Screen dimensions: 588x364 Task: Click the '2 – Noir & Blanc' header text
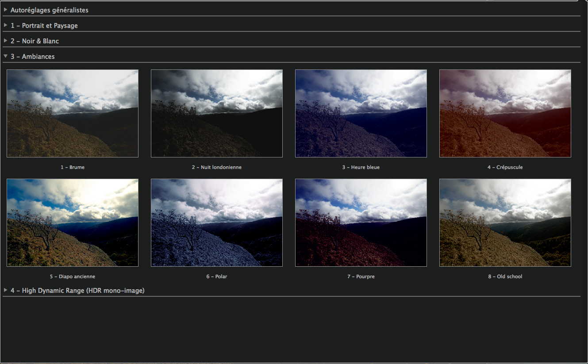(x=35, y=41)
